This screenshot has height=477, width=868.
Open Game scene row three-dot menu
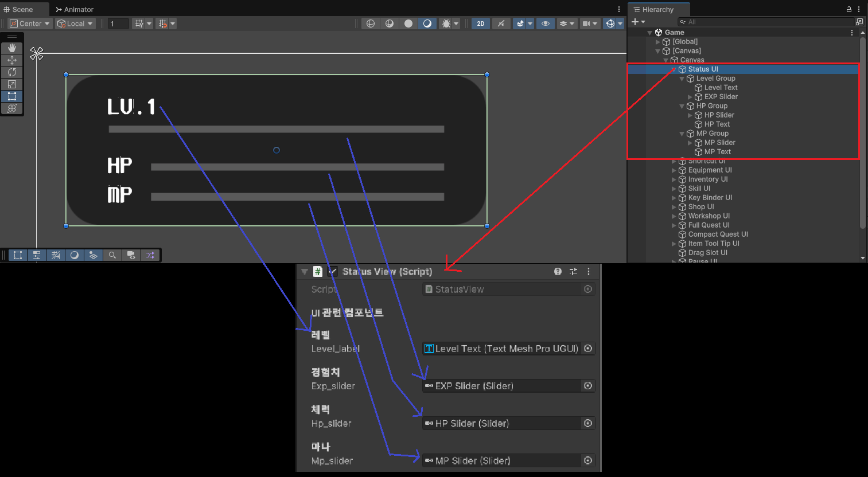(852, 33)
